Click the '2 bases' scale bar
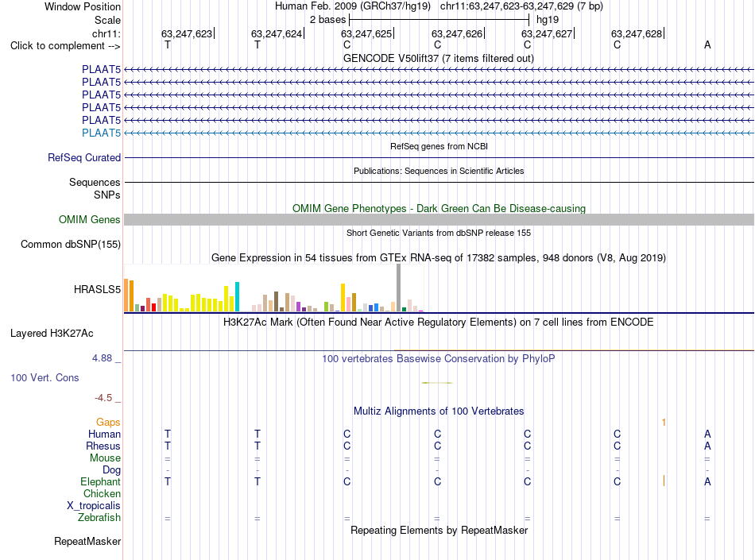The image size is (755, 560). [x=439, y=20]
